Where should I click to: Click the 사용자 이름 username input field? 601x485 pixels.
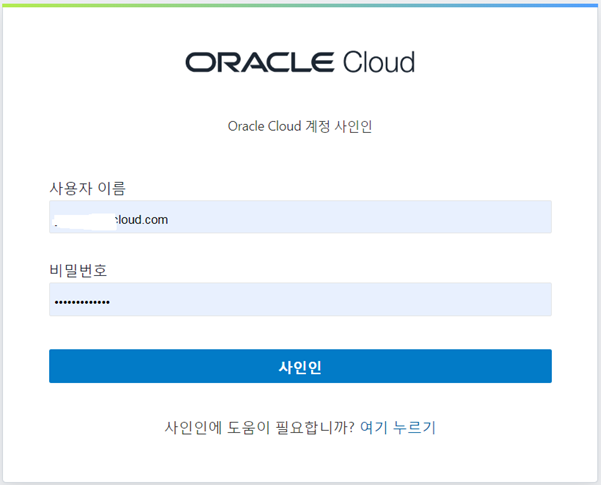[300, 217]
